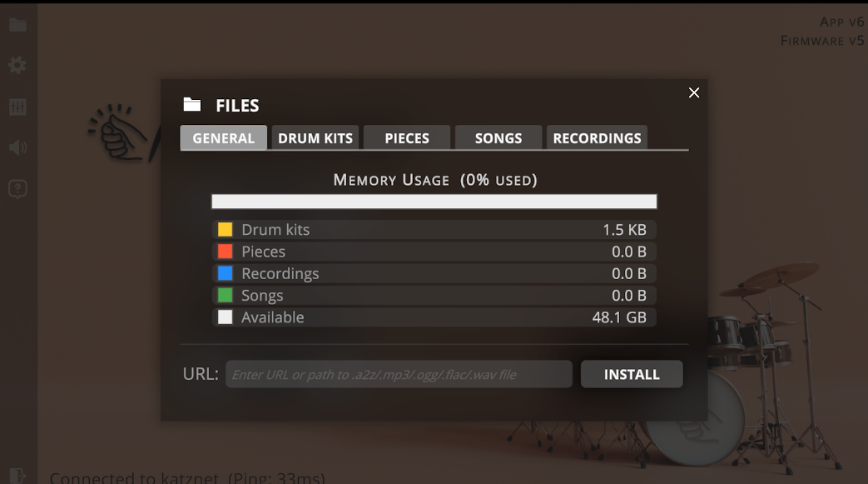Viewport: 868px width, 484px height.
Task: Switch to the Drum Kits tab
Action: click(x=315, y=137)
